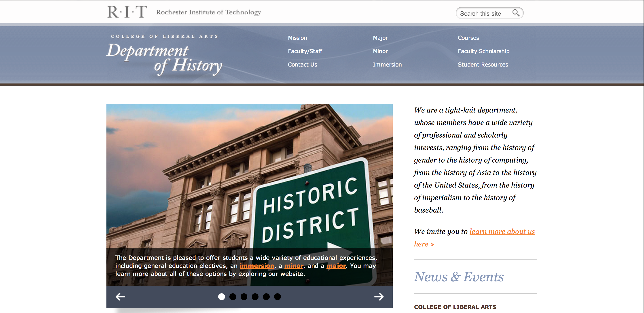Advance slideshow with right arrow
The image size is (644, 313).
[379, 296]
